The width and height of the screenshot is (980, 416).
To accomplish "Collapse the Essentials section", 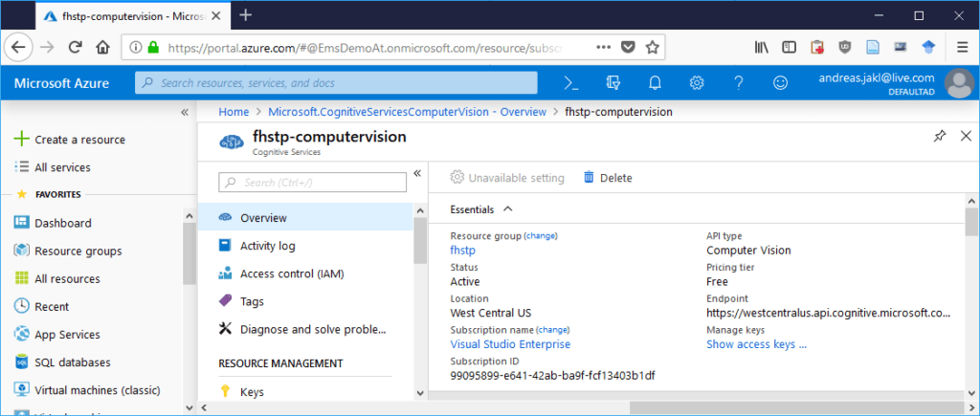I will (x=508, y=209).
